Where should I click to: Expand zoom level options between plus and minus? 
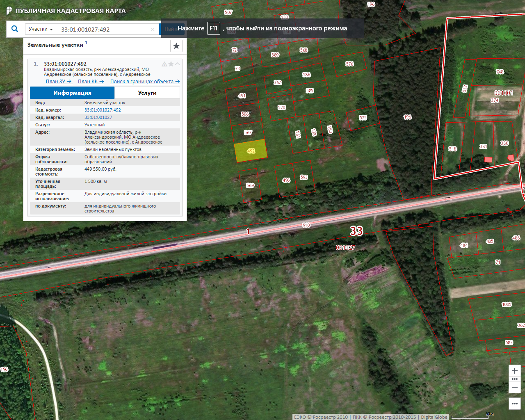[x=515, y=379]
